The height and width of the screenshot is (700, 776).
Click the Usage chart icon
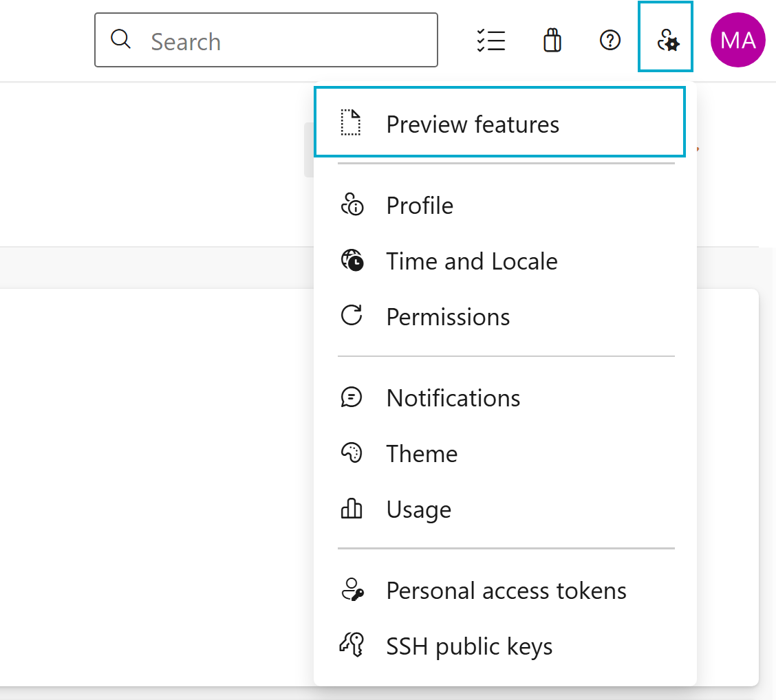coord(352,509)
